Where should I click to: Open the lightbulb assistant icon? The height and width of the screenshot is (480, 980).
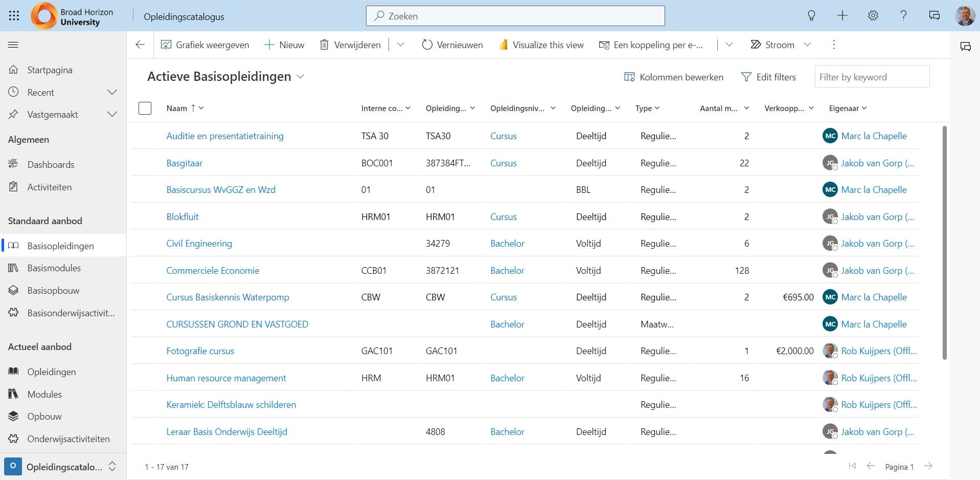pos(811,16)
